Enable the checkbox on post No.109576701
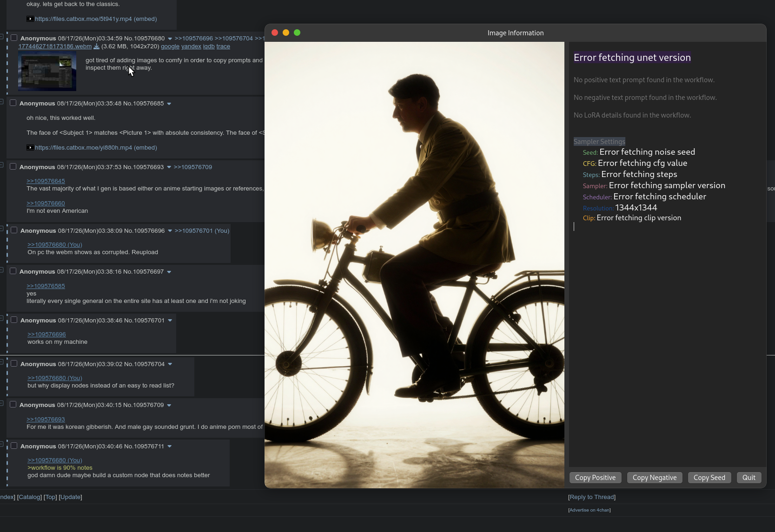 (14, 320)
